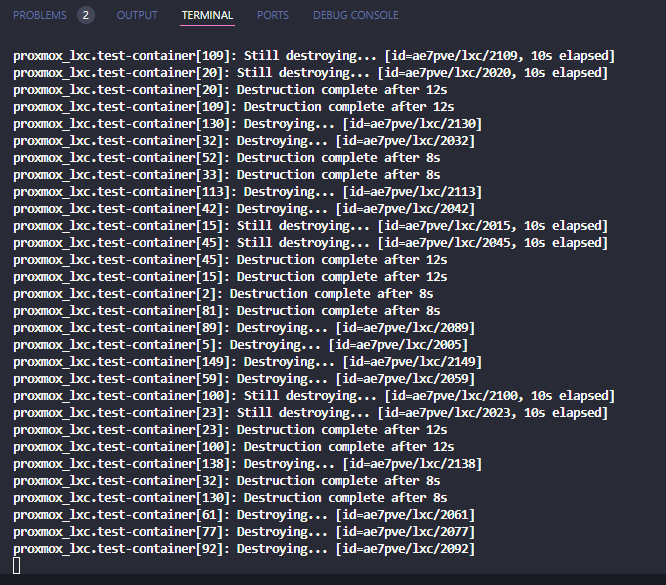Click test-container[23] Still destroying line
Viewport: 666px width, 585px height.
[310, 413]
